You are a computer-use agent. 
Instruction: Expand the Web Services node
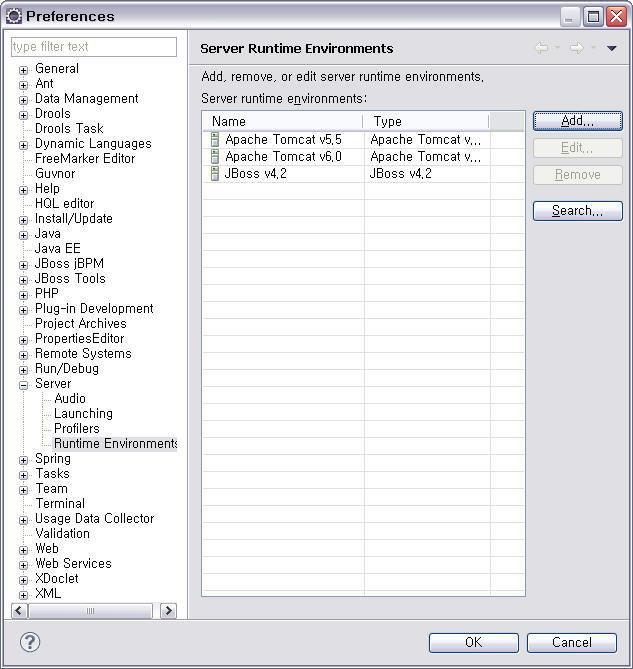point(23,565)
